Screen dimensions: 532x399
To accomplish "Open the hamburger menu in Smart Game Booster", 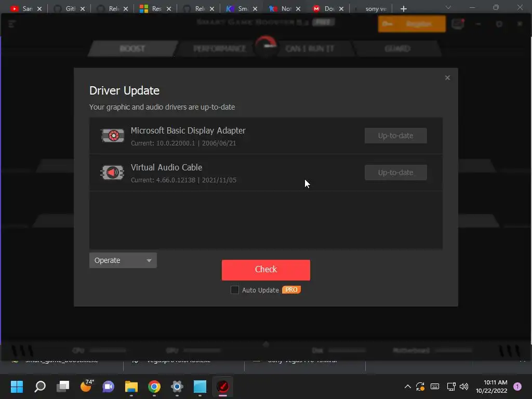I will tap(12, 24).
